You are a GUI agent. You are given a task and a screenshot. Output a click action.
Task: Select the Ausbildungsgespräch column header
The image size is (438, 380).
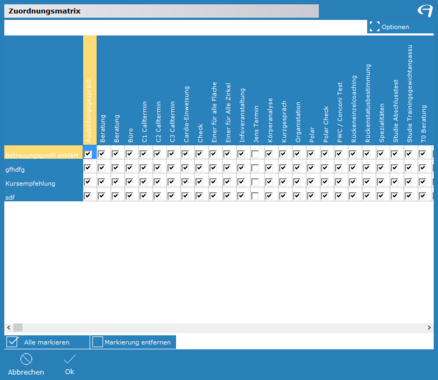coord(90,90)
